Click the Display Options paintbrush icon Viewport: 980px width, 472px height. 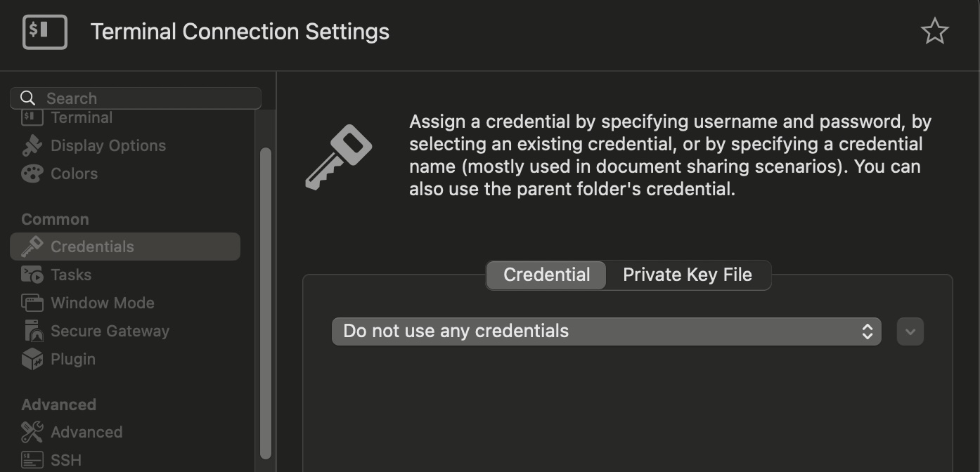point(32,145)
